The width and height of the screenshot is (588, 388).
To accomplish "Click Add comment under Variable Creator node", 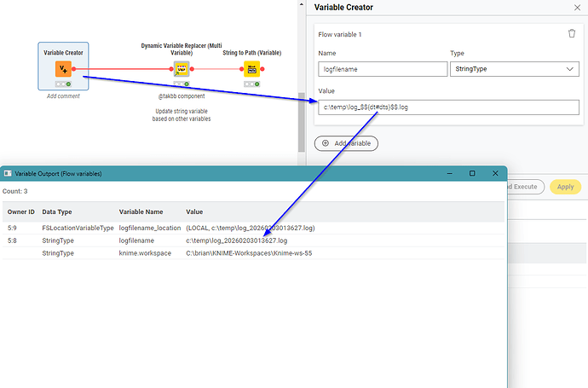I will pos(63,96).
